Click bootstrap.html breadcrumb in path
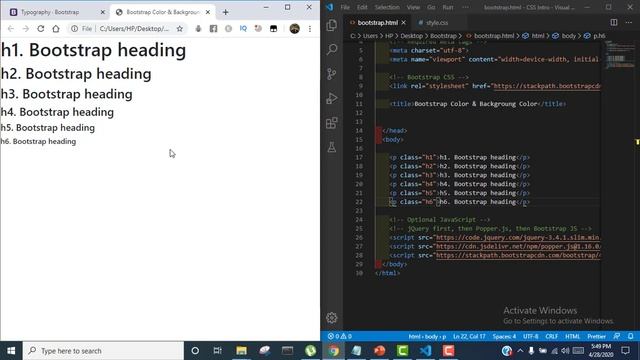Screen dimensions: 640x360 [494, 36]
